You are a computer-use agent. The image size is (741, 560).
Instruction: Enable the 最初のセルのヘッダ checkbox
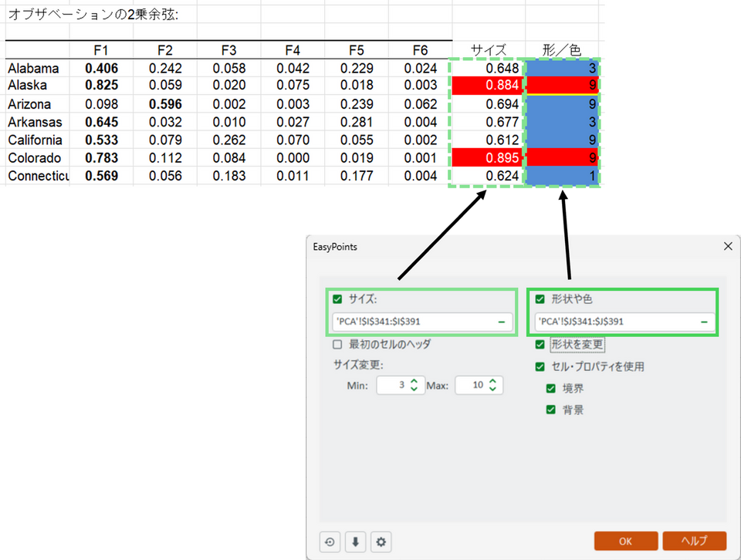click(337, 345)
